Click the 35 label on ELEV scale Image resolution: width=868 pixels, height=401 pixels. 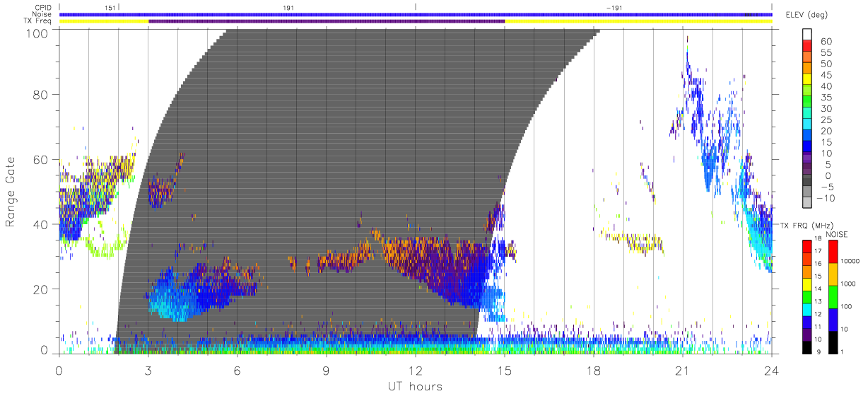click(826, 98)
